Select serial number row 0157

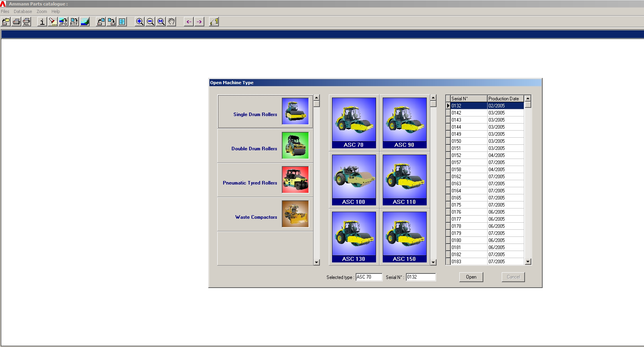pos(487,162)
